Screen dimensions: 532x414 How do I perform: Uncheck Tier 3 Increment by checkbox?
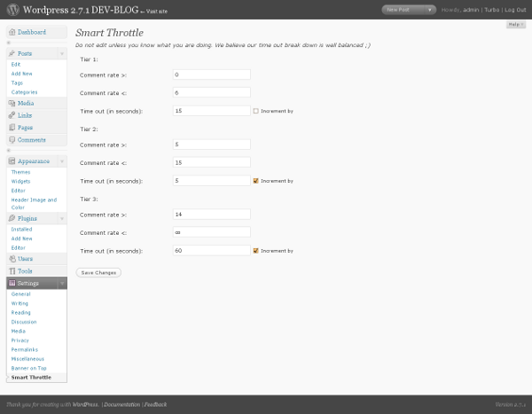[x=256, y=251]
